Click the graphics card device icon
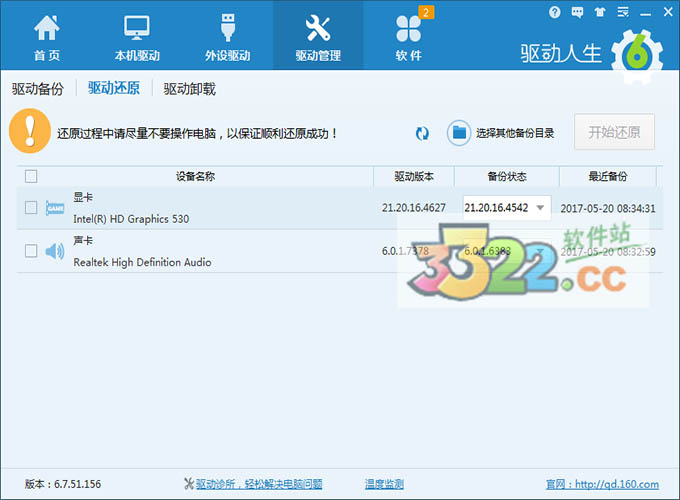The height and width of the screenshot is (500, 680). [55, 208]
